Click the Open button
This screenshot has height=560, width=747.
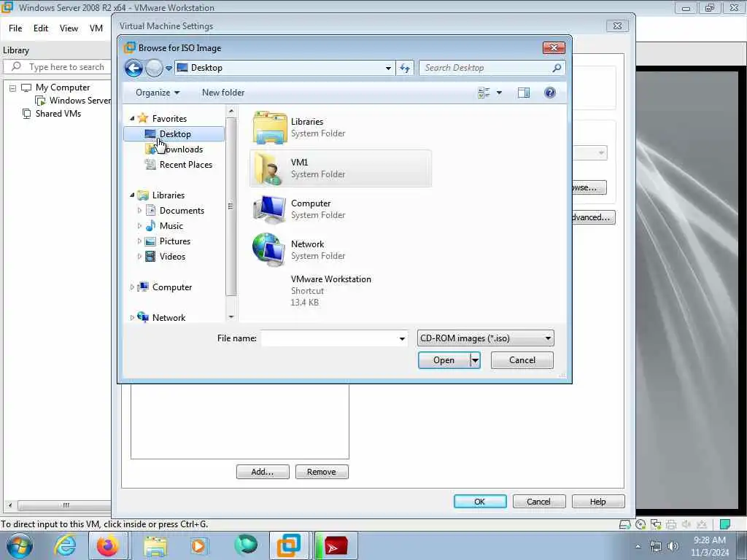[x=444, y=360]
